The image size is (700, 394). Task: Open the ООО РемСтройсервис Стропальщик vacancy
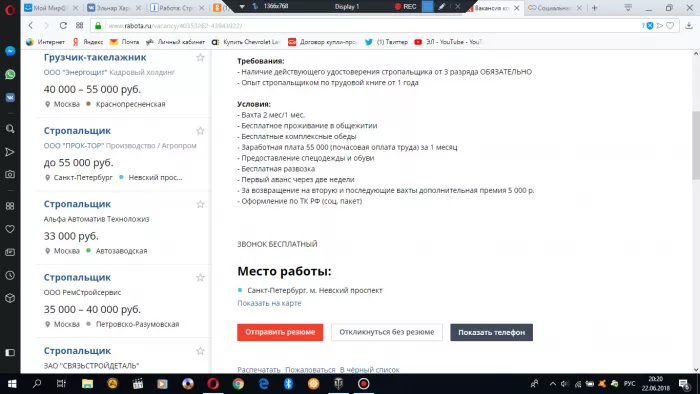[77, 278]
